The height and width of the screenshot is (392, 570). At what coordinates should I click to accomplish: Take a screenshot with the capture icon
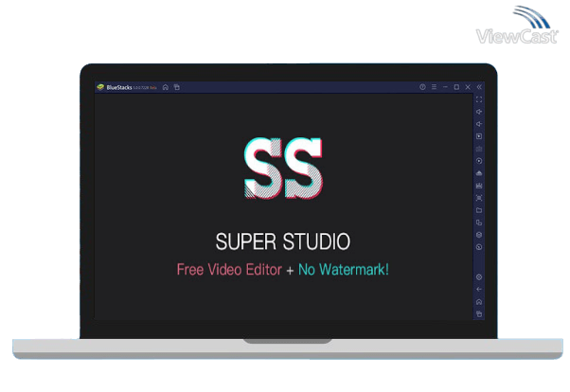pyautogui.click(x=479, y=198)
